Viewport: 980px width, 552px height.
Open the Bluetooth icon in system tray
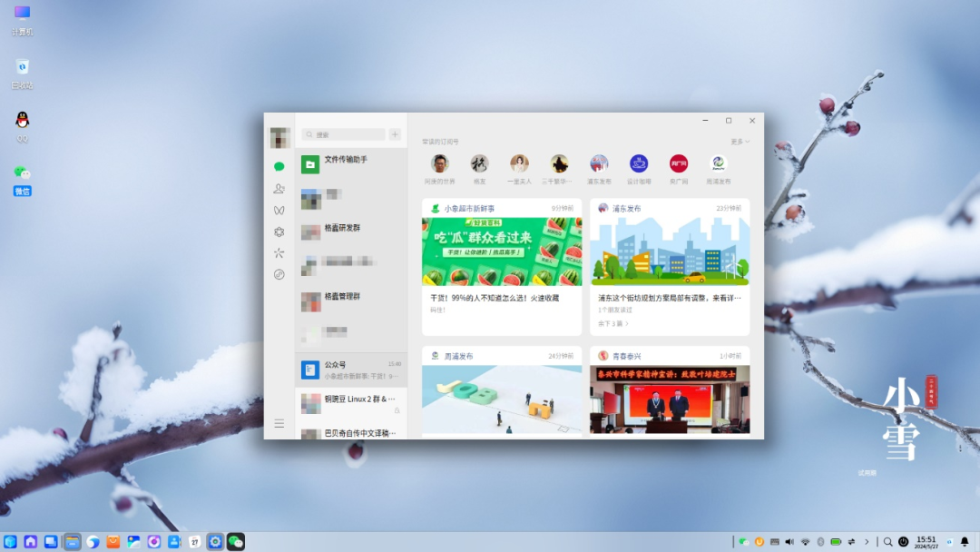pos(820,542)
